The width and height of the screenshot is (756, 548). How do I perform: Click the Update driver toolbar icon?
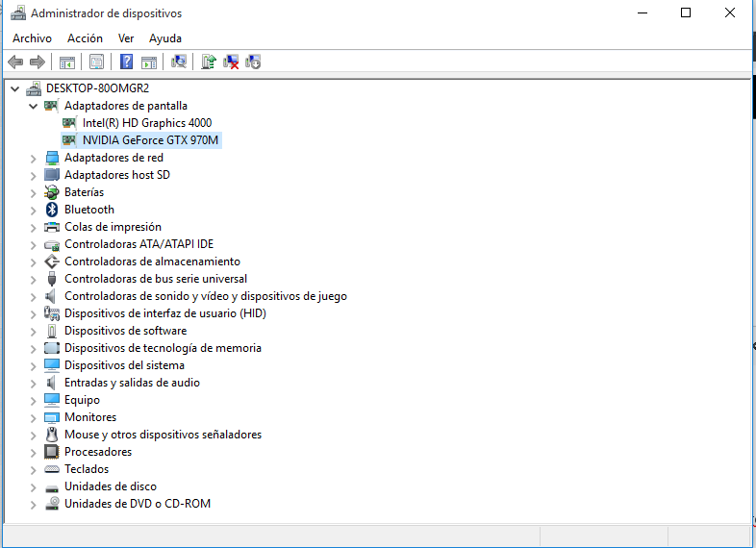tap(209, 62)
